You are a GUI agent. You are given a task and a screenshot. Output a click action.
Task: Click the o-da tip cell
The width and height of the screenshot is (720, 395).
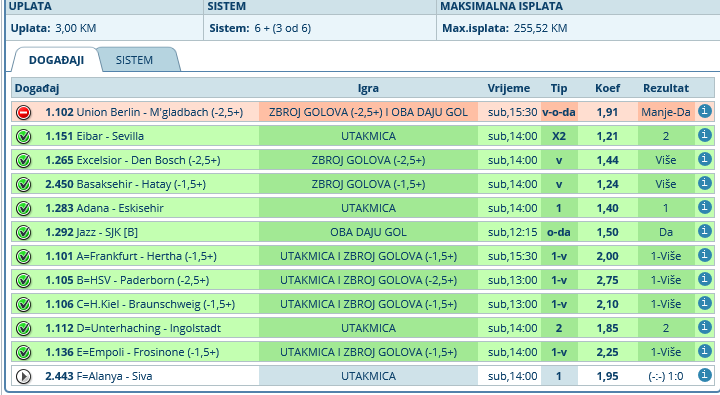(x=559, y=232)
